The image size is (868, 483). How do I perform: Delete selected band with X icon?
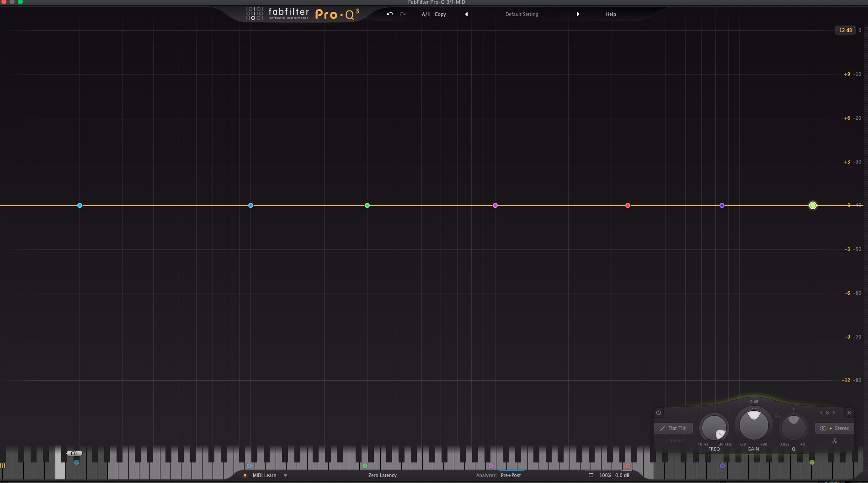pyautogui.click(x=849, y=413)
